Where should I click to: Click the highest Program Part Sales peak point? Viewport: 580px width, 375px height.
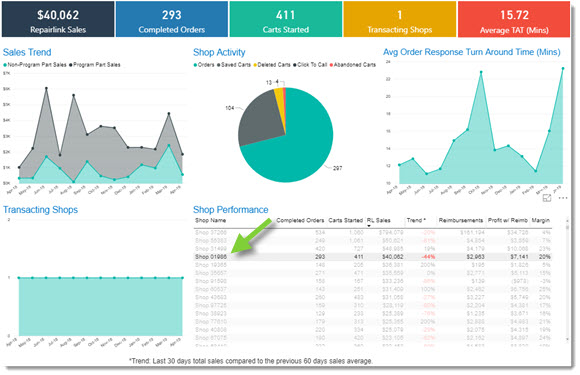point(46,88)
